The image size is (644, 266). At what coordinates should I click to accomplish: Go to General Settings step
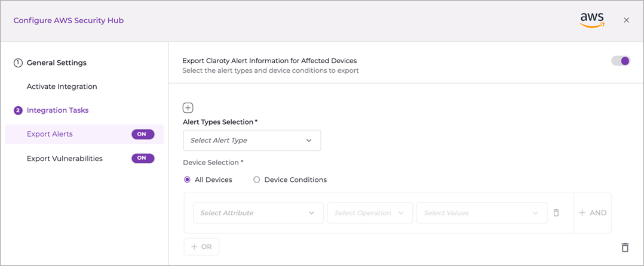click(x=57, y=63)
